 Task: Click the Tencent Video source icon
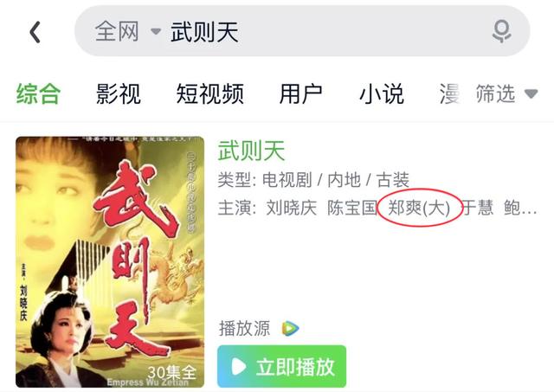coord(290,328)
